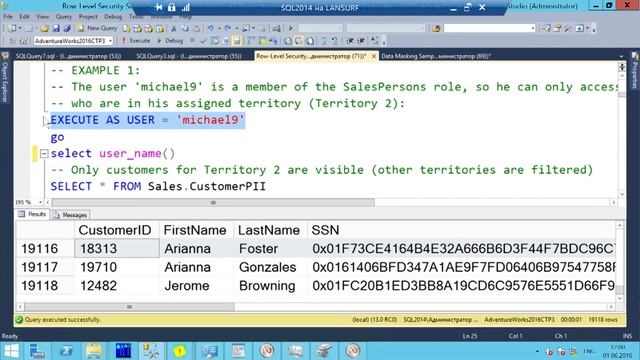640x360 pixels.
Task: Show hidden system tray icons
Action: [x=537, y=351]
